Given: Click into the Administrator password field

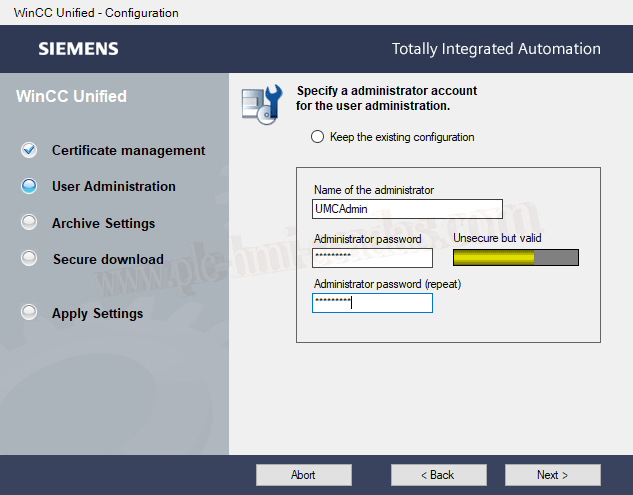Looking at the screenshot, I should (x=372, y=258).
